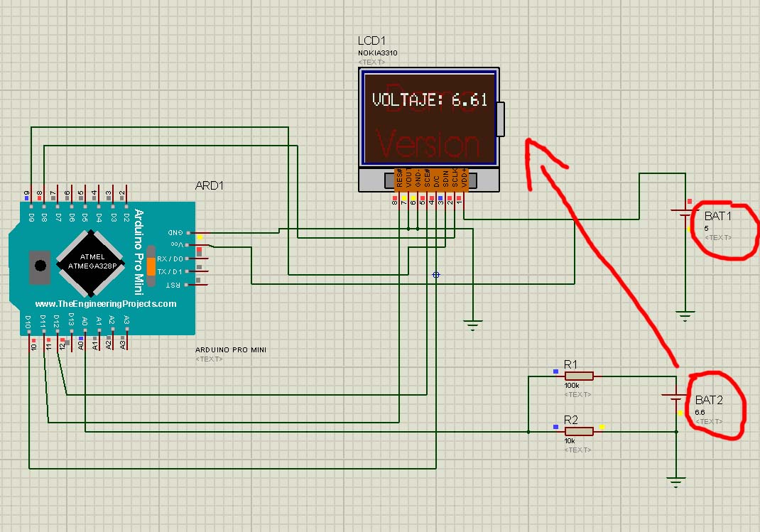
Task: Click the R1 reference label
Action: [x=570, y=364]
